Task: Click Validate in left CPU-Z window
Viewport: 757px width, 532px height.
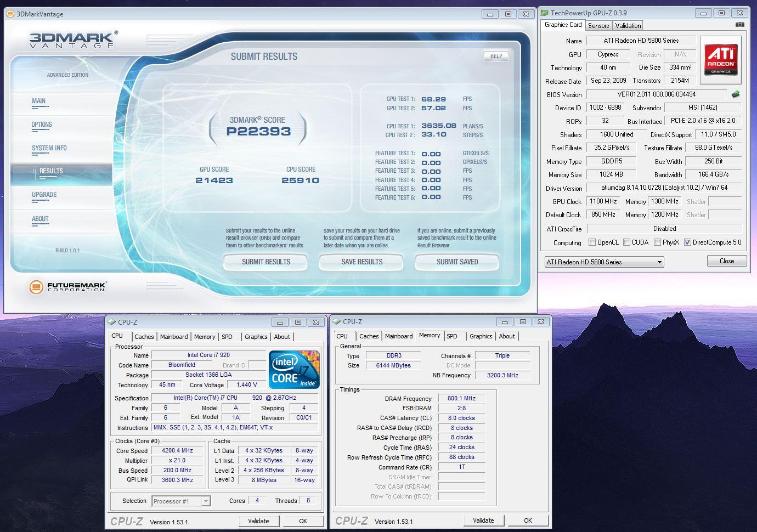Action: 258,521
